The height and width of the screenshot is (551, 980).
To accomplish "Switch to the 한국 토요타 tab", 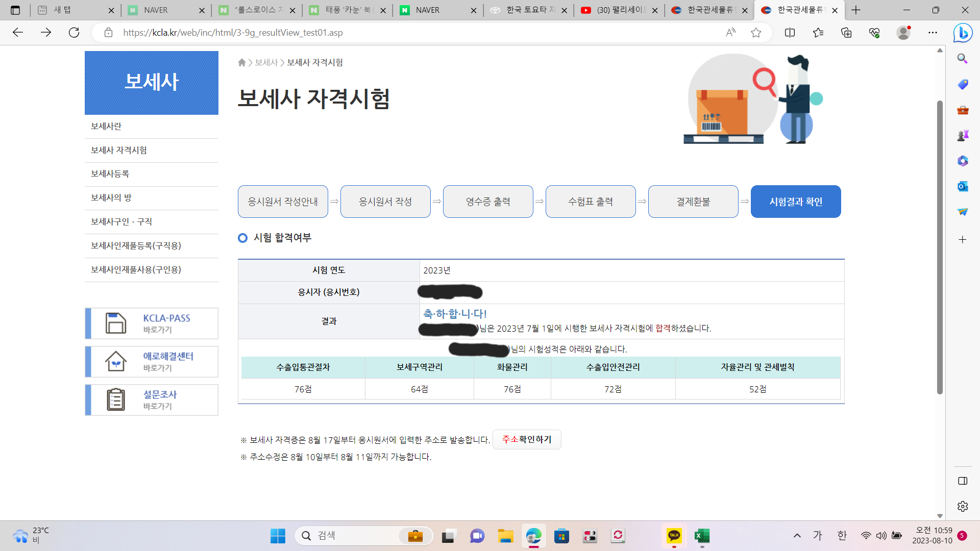I will tap(528, 10).
